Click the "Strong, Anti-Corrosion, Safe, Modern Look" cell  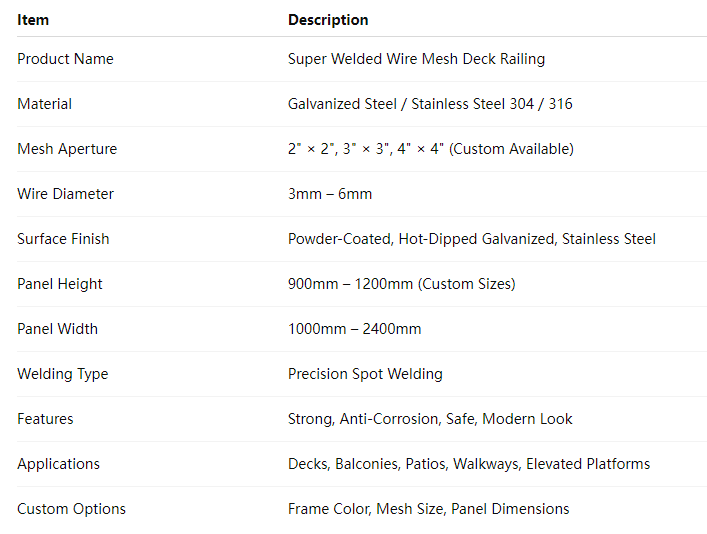430,419
